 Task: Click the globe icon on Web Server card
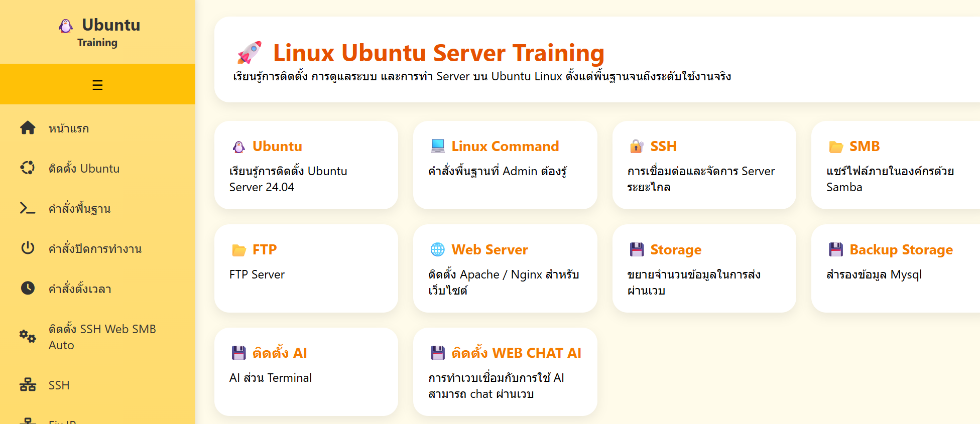438,250
